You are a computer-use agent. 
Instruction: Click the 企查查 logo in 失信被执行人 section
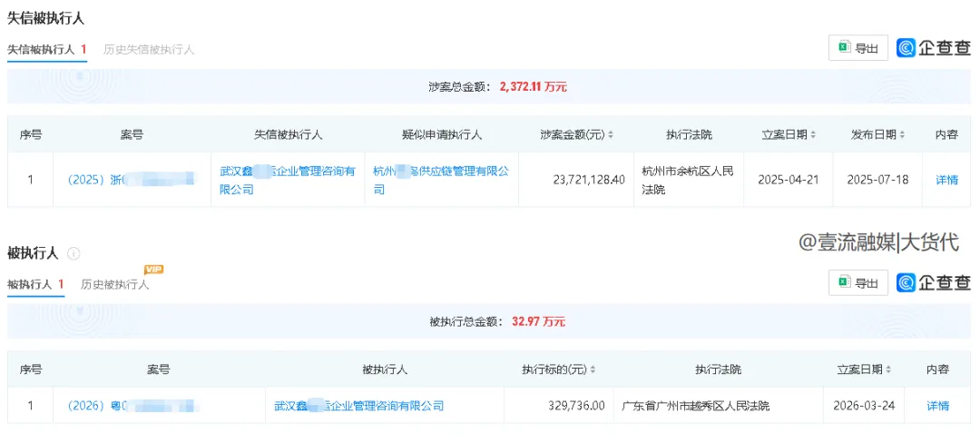pyautogui.click(x=934, y=48)
